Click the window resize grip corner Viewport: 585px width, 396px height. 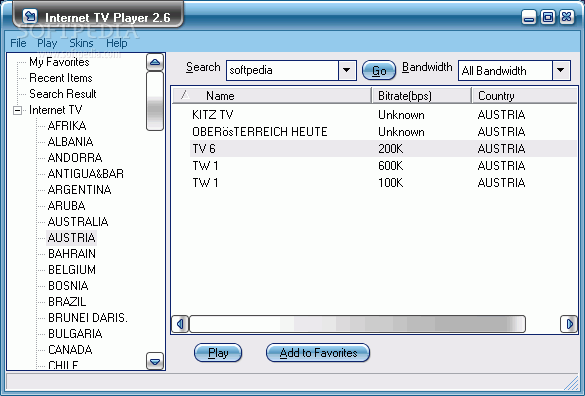(572, 383)
